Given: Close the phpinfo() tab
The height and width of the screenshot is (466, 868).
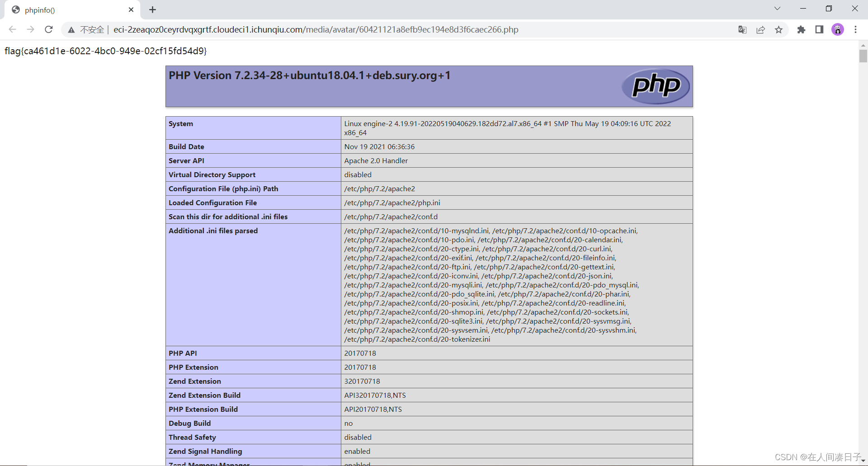Looking at the screenshot, I should pyautogui.click(x=131, y=9).
